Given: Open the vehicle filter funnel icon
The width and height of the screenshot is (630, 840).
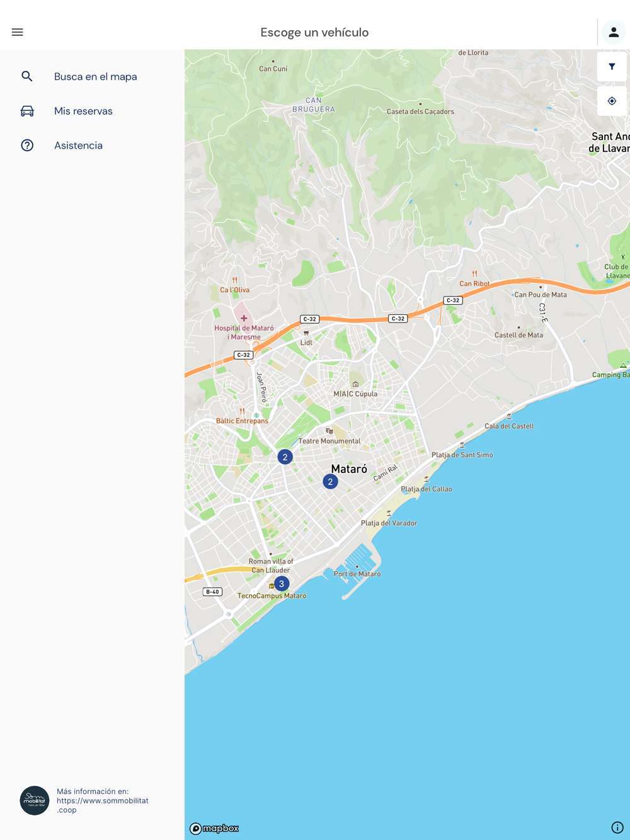Looking at the screenshot, I should pyautogui.click(x=612, y=67).
